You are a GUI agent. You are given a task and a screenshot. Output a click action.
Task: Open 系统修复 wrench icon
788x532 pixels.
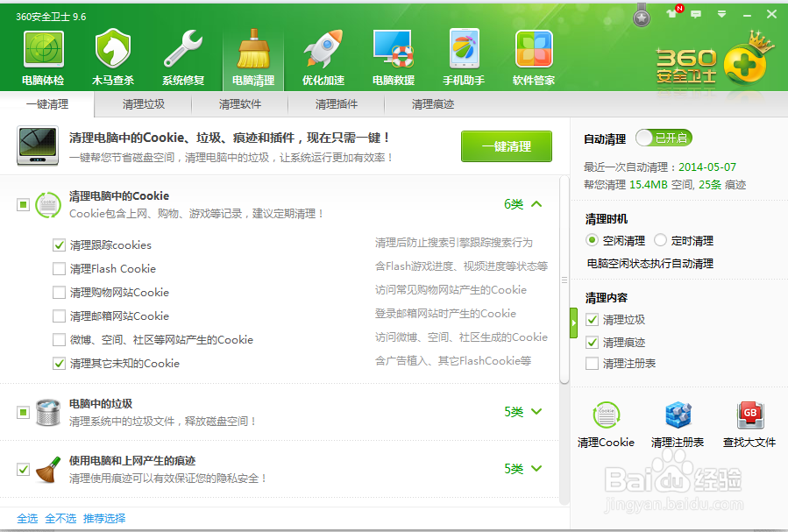[183, 57]
